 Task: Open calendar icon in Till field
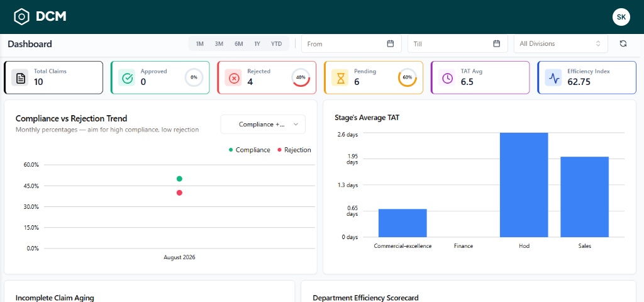coord(497,43)
